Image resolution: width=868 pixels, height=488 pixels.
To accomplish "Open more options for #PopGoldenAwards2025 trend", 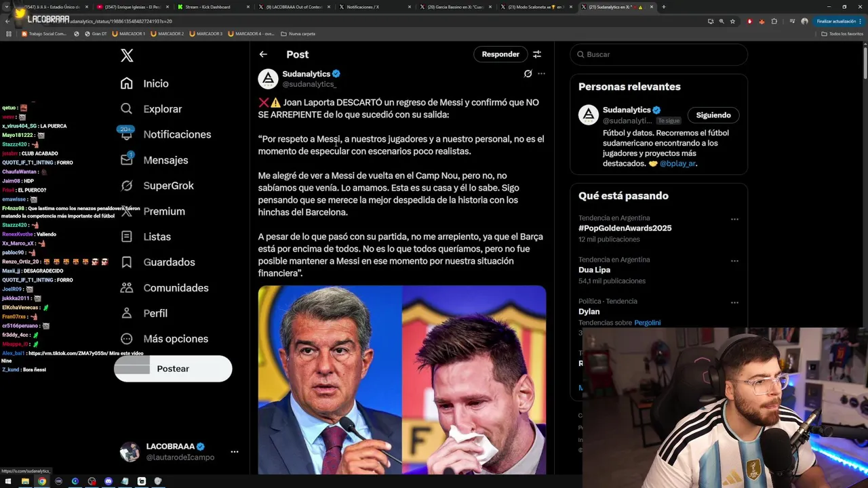I will (734, 219).
